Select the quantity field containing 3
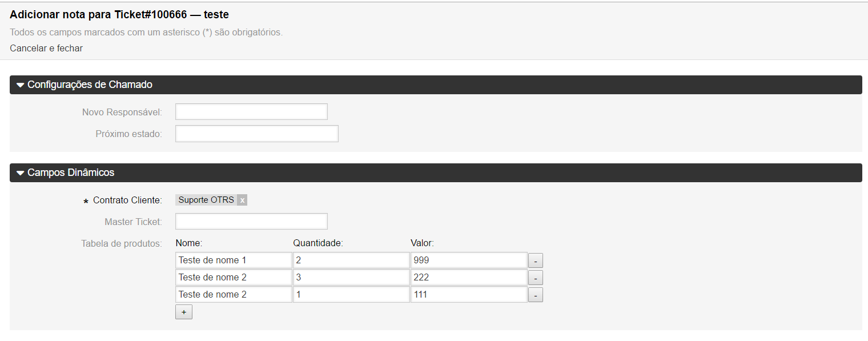868x341 pixels. 351,277
